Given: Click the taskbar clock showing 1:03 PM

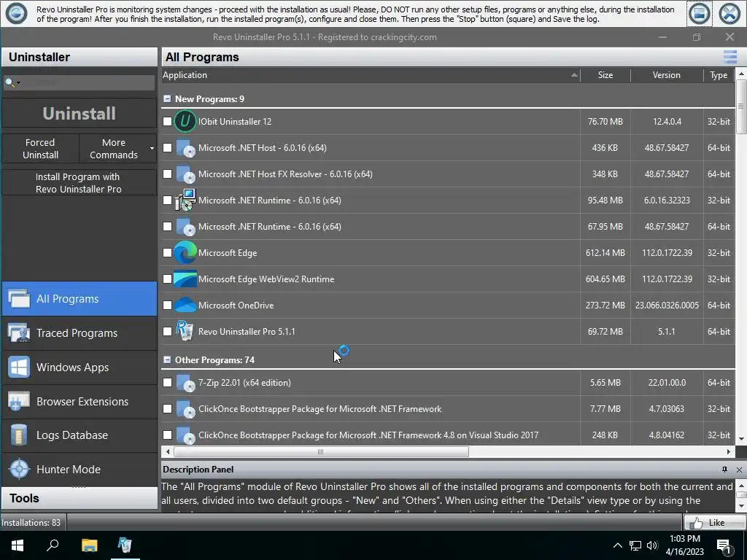Looking at the screenshot, I should (x=684, y=545).
